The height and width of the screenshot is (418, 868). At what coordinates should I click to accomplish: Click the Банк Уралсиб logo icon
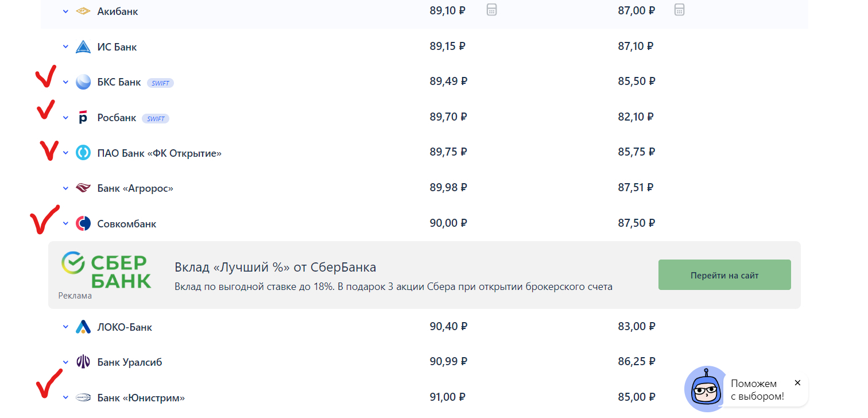83,362
